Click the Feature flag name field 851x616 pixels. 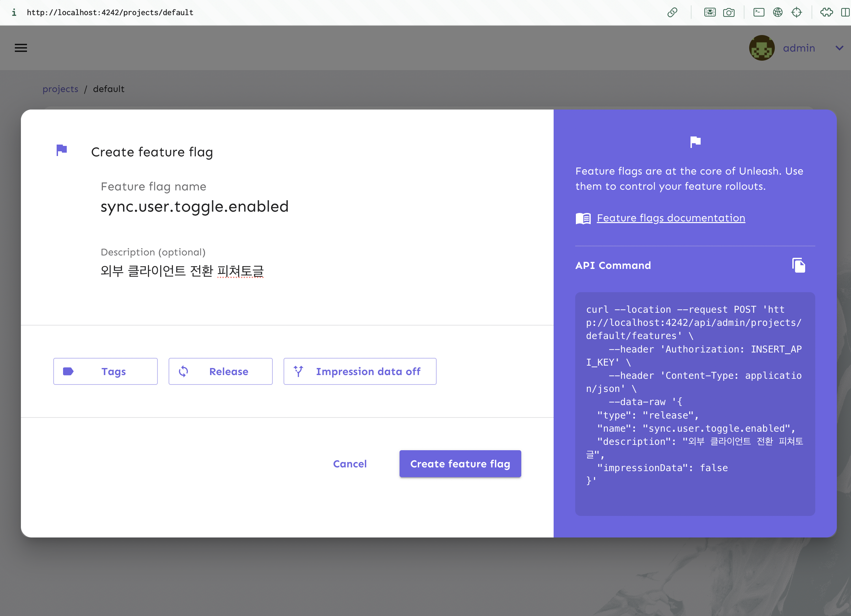tap(263, 207)
